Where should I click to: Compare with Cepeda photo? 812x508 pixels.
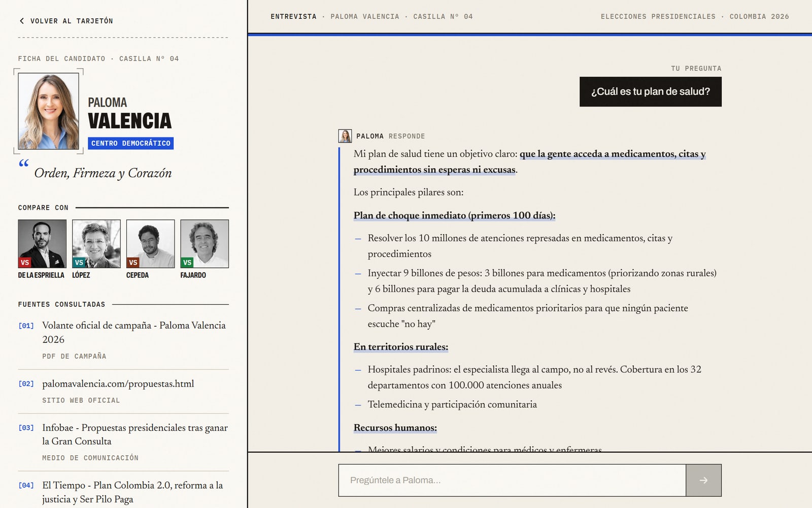tap(150, 243)
